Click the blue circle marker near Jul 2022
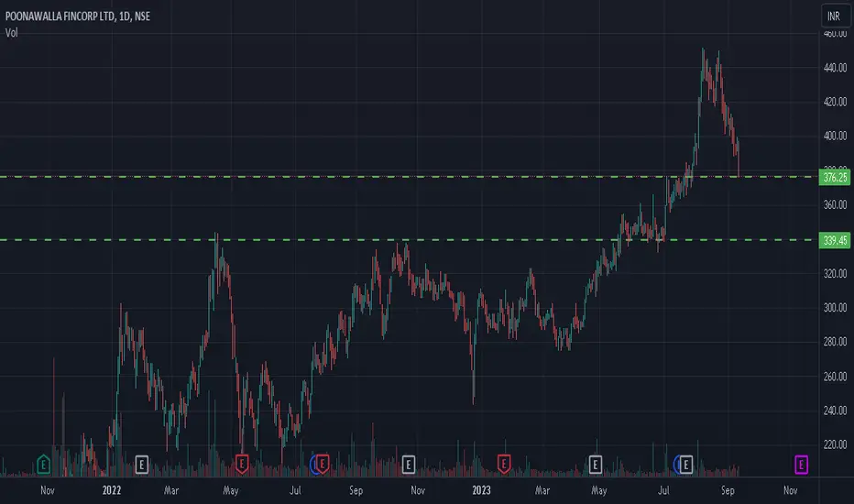The width and height of the screenshot is (854, 504). click(313, 465)
